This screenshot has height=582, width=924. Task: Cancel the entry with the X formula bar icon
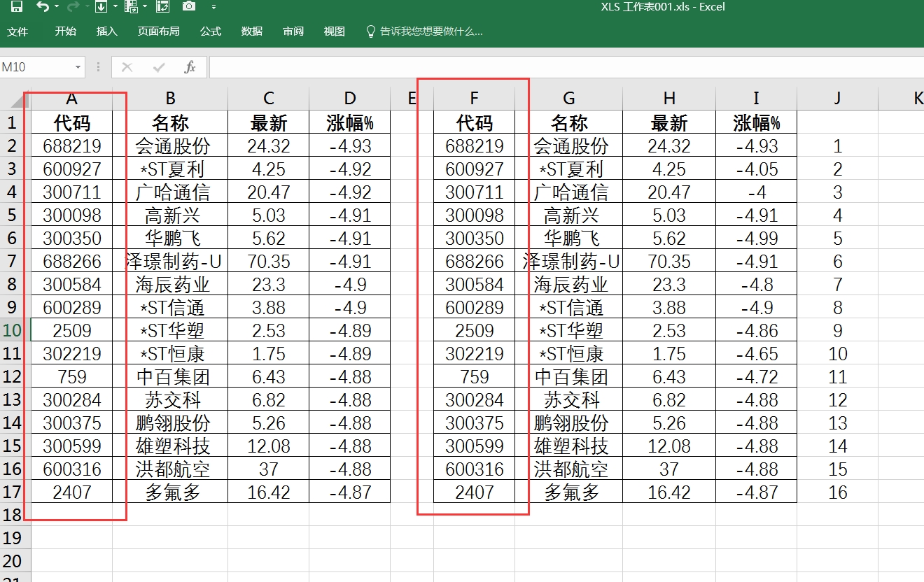[127, 67]
